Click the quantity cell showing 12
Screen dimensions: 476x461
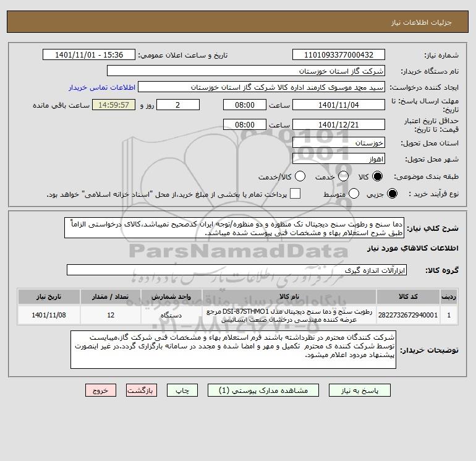[111, 315]
